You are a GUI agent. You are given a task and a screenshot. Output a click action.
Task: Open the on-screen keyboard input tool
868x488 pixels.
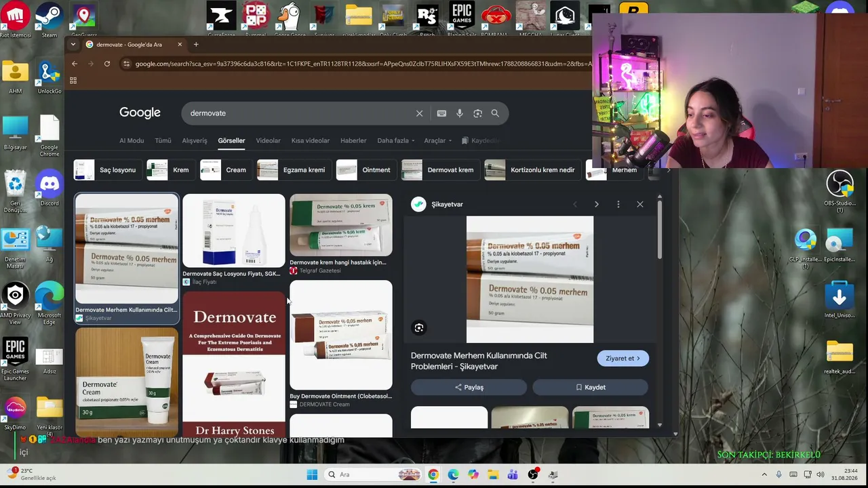pos(441,113)
